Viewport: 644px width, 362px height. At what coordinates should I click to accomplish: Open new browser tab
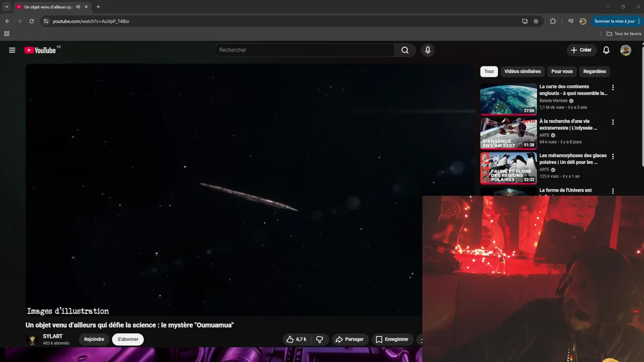[x=98, y=7]
